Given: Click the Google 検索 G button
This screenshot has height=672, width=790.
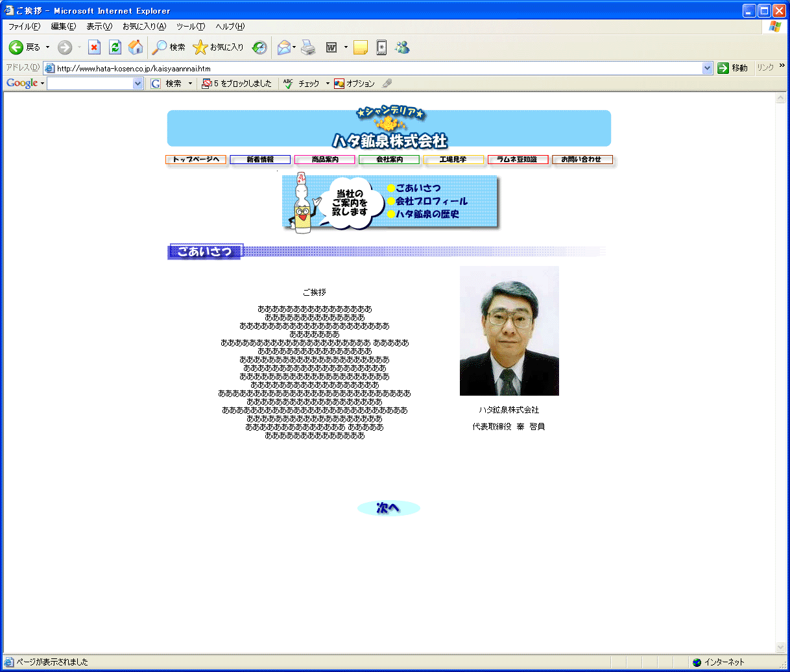Looking at the screenshot, I should 167,84.
